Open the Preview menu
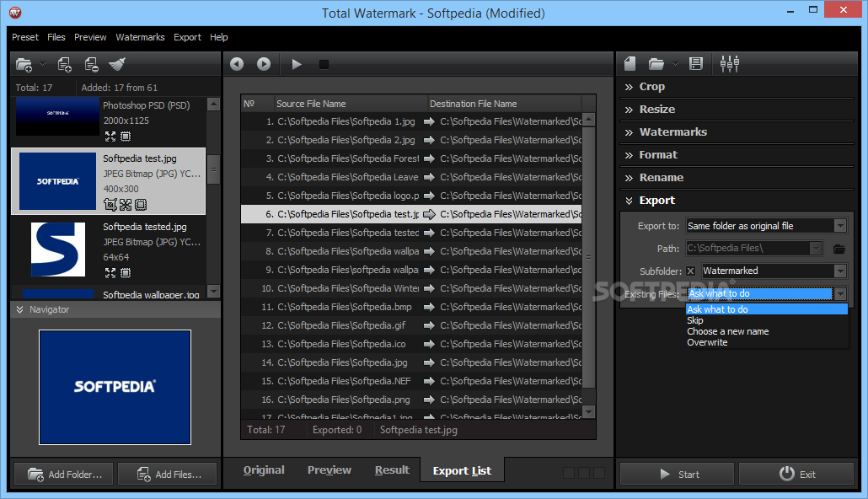This screenshot has height=499, width=868. pos(90,37)
